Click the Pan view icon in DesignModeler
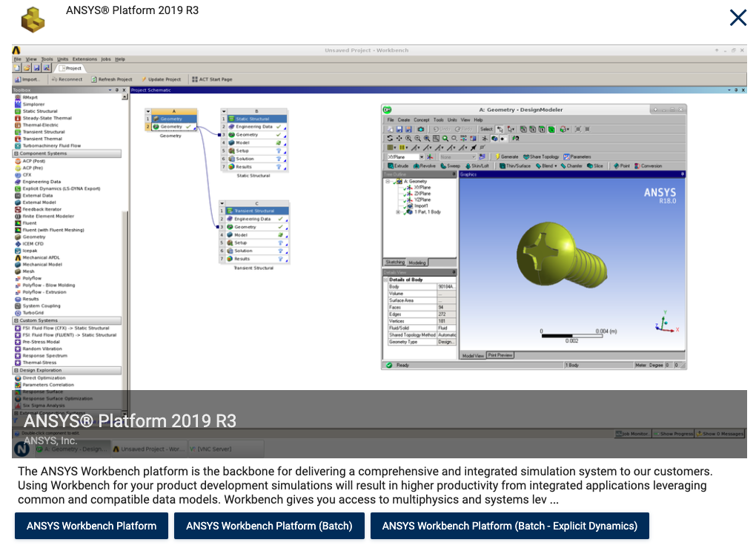The height and width of the screenshot is (551, 756). pyautogui.click(x=399, y=139)
